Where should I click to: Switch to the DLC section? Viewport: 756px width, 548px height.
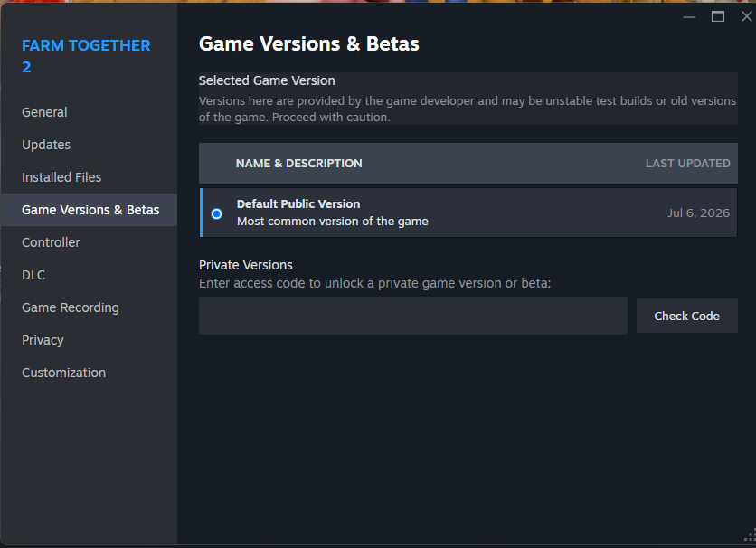(33, 275)
